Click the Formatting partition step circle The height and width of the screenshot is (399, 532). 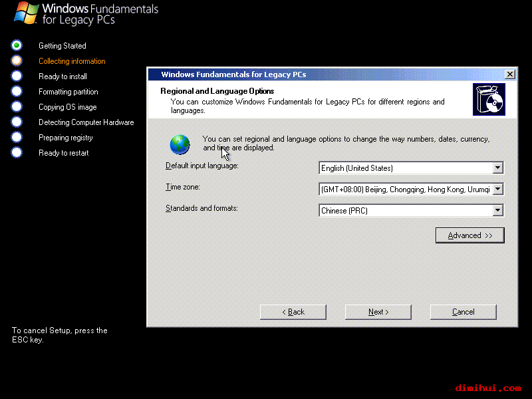pos(17,91)
